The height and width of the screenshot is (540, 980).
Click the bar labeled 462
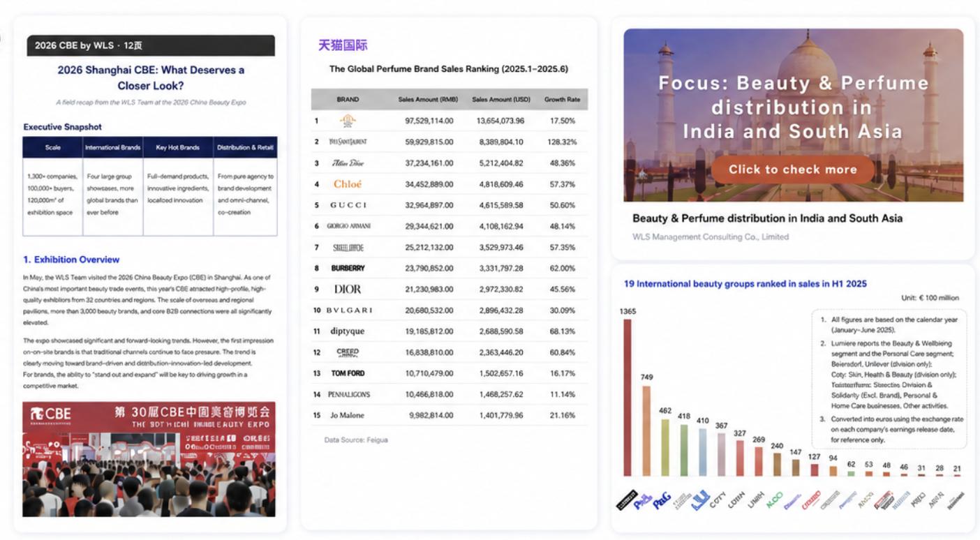pyautogui.click(x=665, y=447)
